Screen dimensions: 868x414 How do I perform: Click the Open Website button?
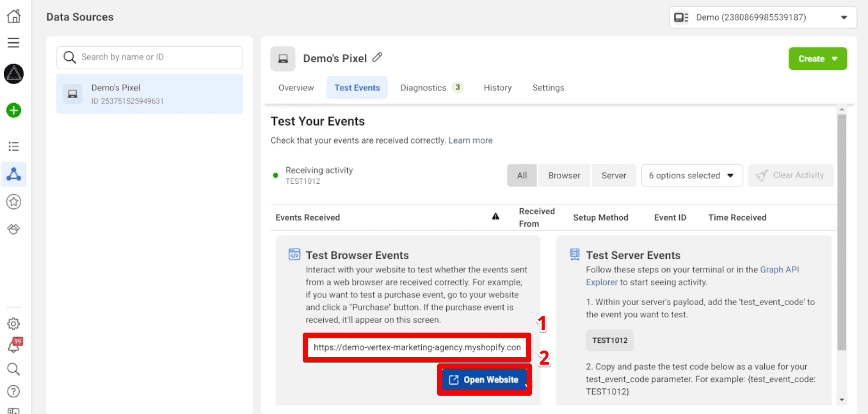coord(484,380)
